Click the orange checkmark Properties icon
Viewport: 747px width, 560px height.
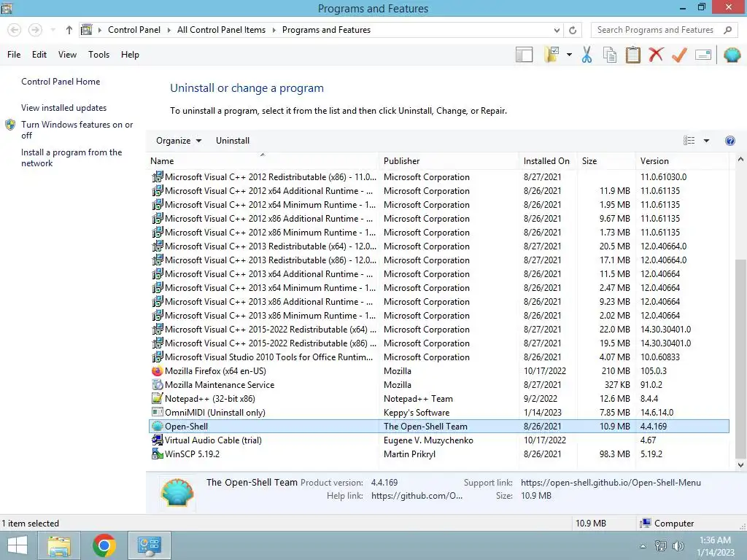(679, 55)
